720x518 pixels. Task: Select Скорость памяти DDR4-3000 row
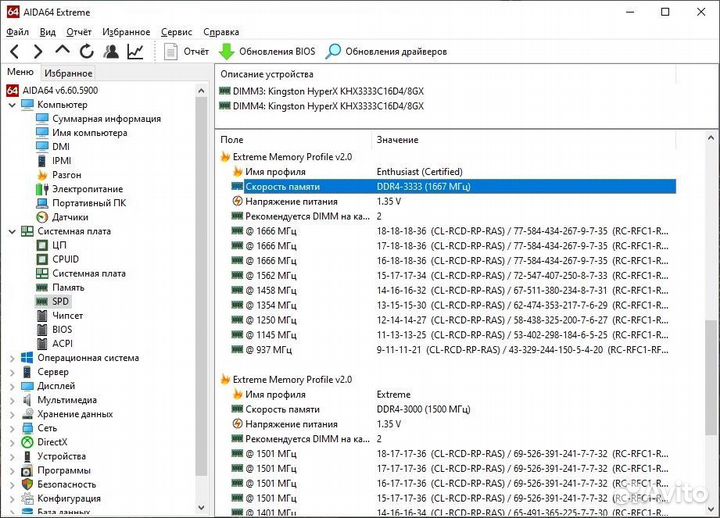coord(453,409)
